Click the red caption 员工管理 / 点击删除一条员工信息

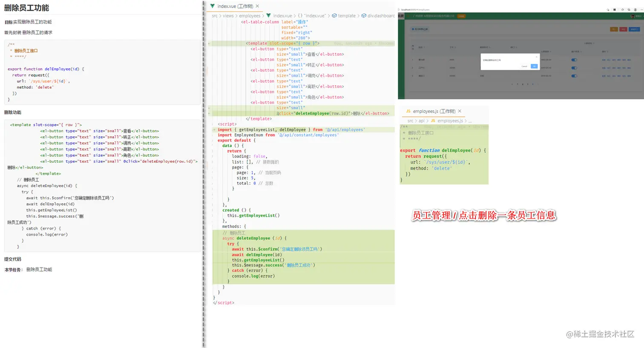[484, 215]
